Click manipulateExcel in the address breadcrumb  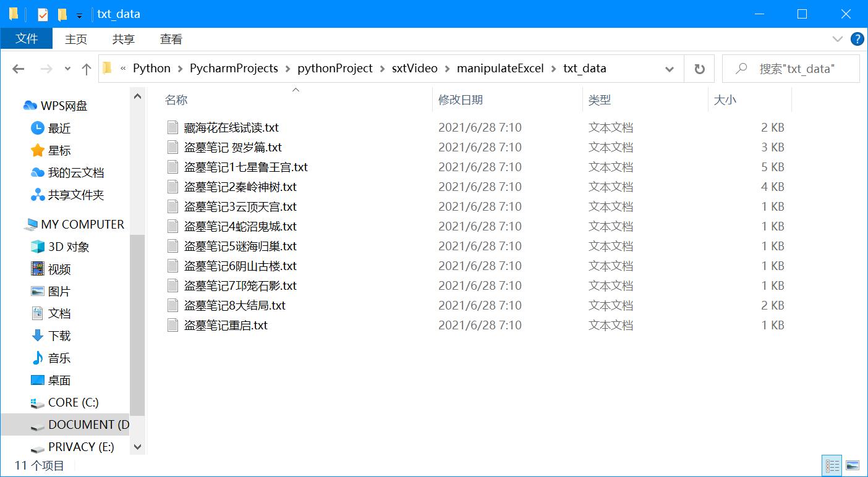[500, 69]
